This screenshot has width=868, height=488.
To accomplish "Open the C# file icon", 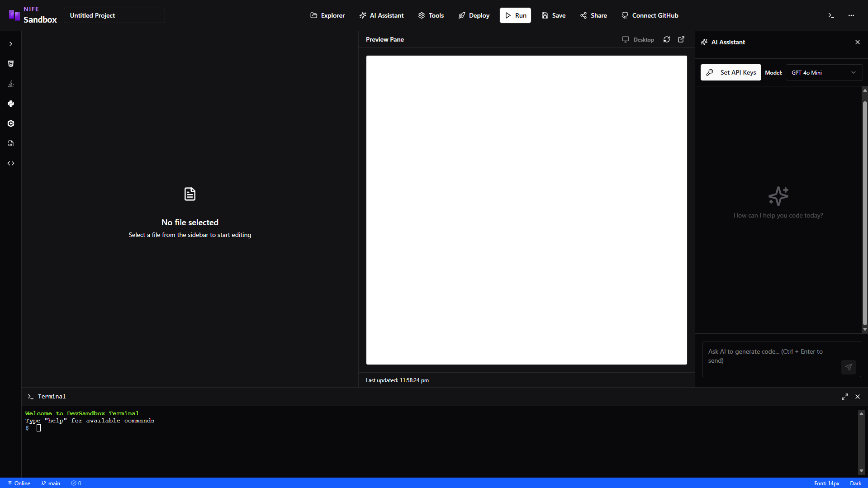I will pos(11,143).
